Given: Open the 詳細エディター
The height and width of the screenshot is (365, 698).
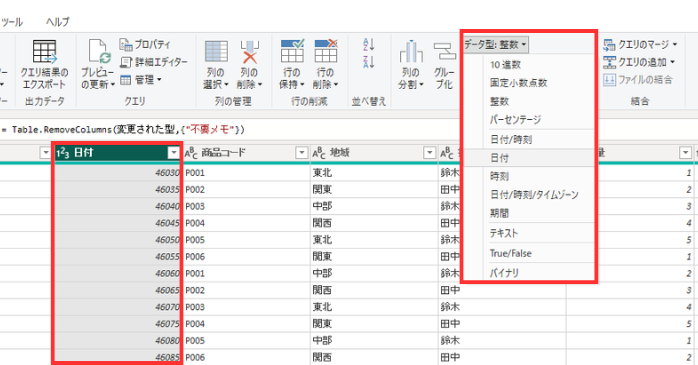Looking at the screenshot, I should [154, 62].
